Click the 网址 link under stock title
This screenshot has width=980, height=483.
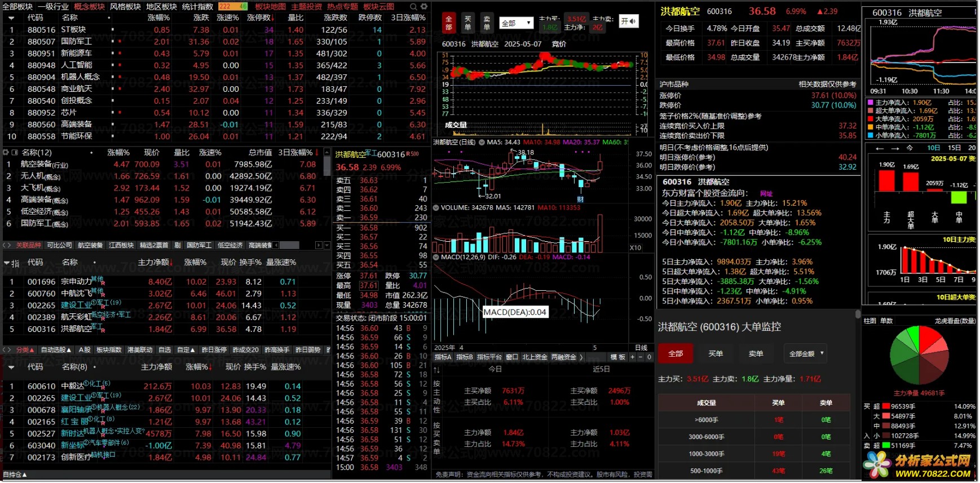coord(766,194)
